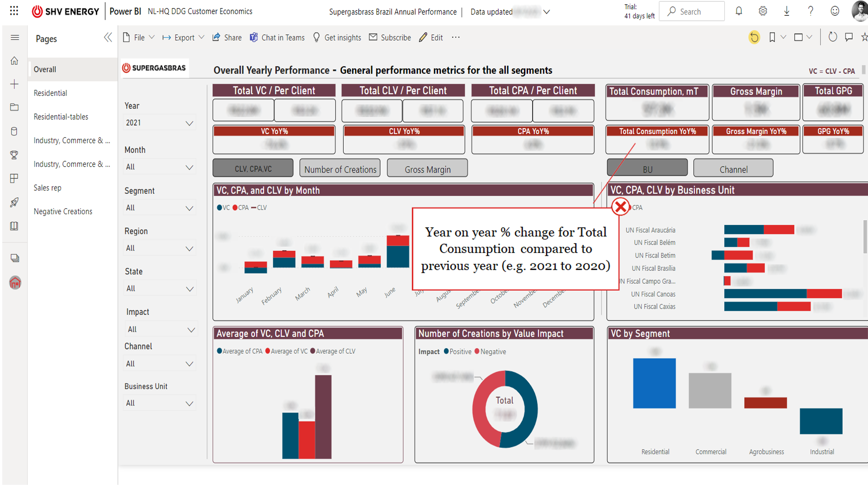Select the Sales rep page
Image resolution: width=868 pixels, height=488 pixels.
[73, 188]
